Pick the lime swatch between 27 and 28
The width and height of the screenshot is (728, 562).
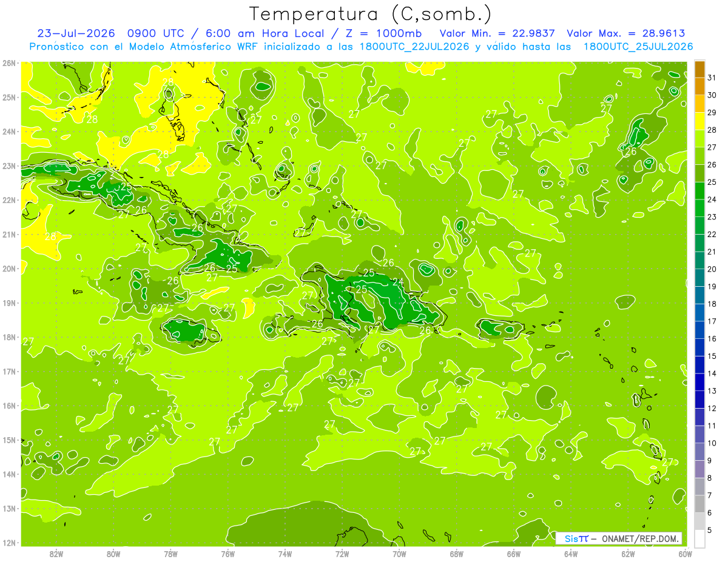coord(699,138)
